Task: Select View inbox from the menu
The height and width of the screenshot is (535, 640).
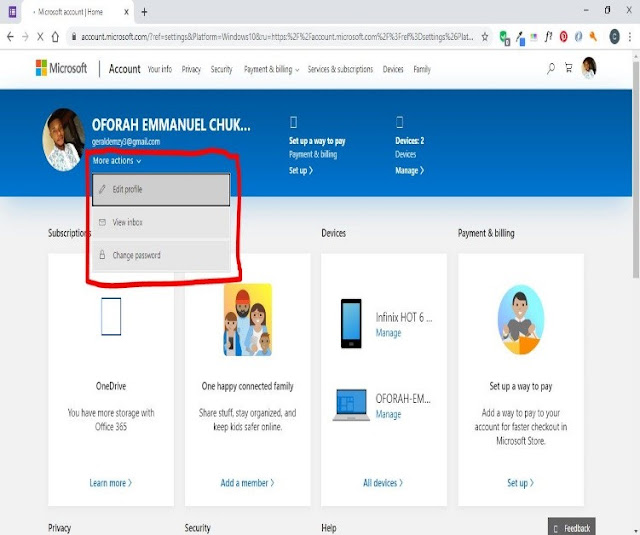Action: (161, 222)
